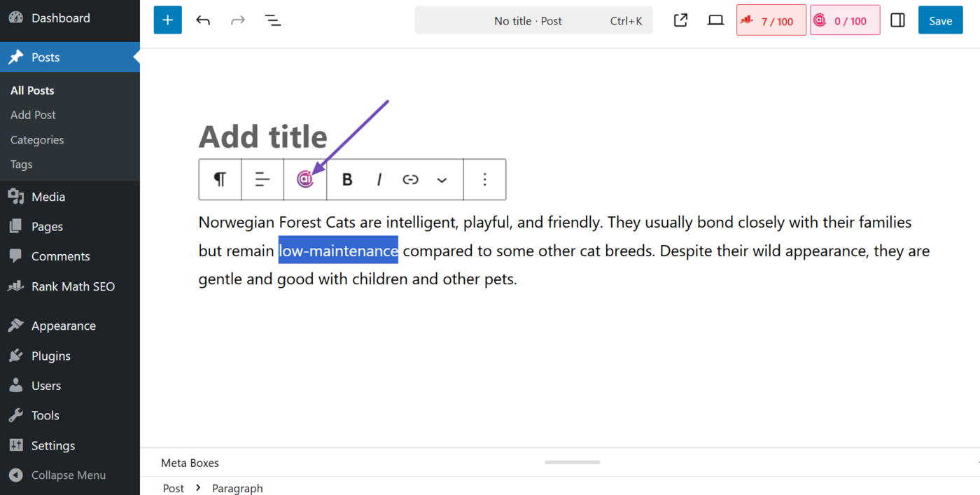This screenshot has height=495, width=980.
Task: Click the Pages icon in sidebar
Action: point(16,226)
